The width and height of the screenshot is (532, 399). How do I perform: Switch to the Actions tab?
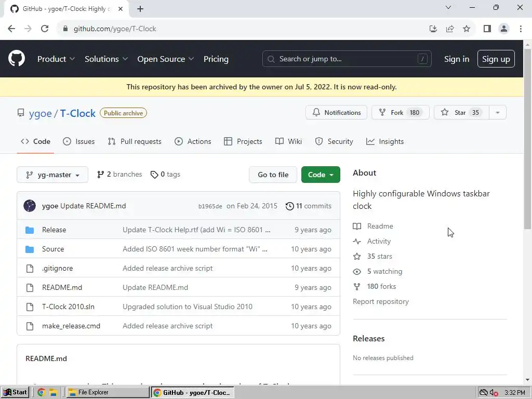(x=193, y=141)
